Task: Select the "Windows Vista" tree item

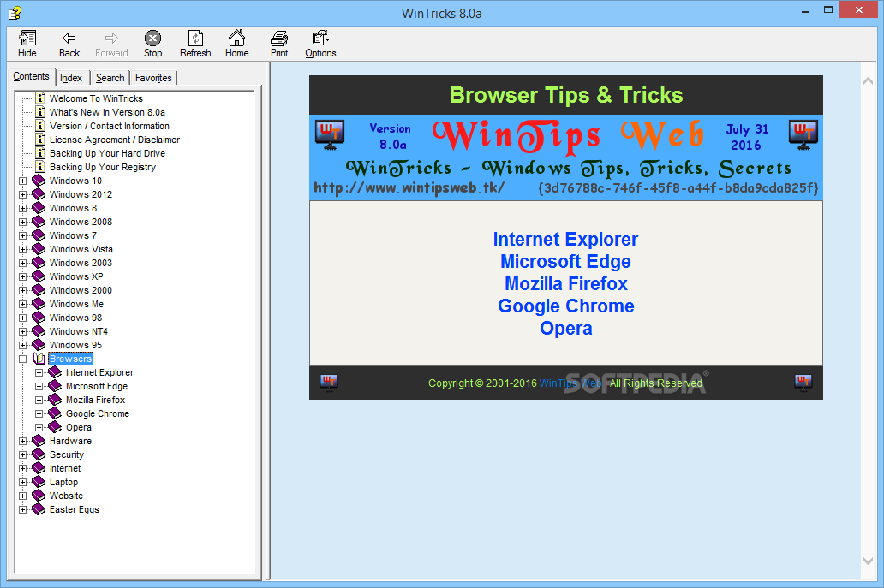Action: coord(81,249)
